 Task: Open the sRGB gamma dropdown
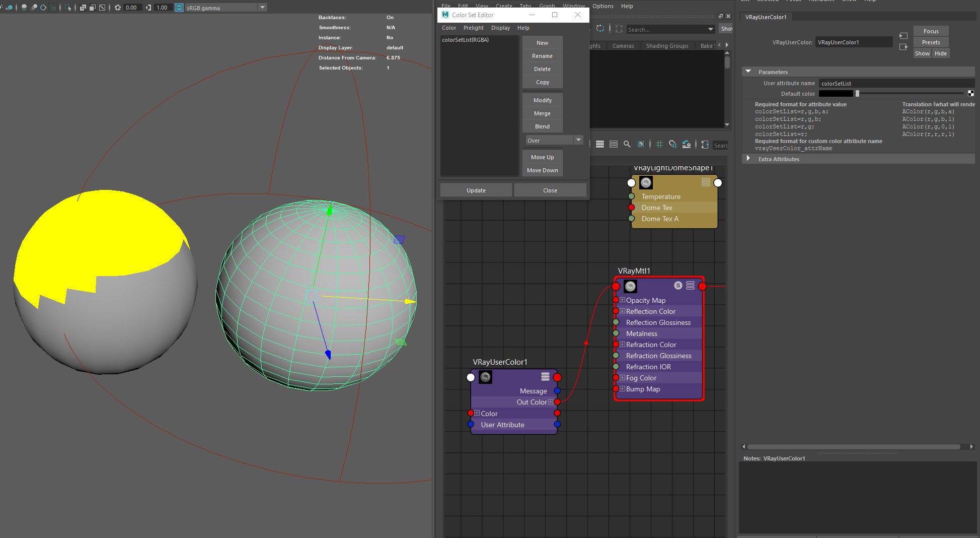pyautogui.click(x=262, y=8)
